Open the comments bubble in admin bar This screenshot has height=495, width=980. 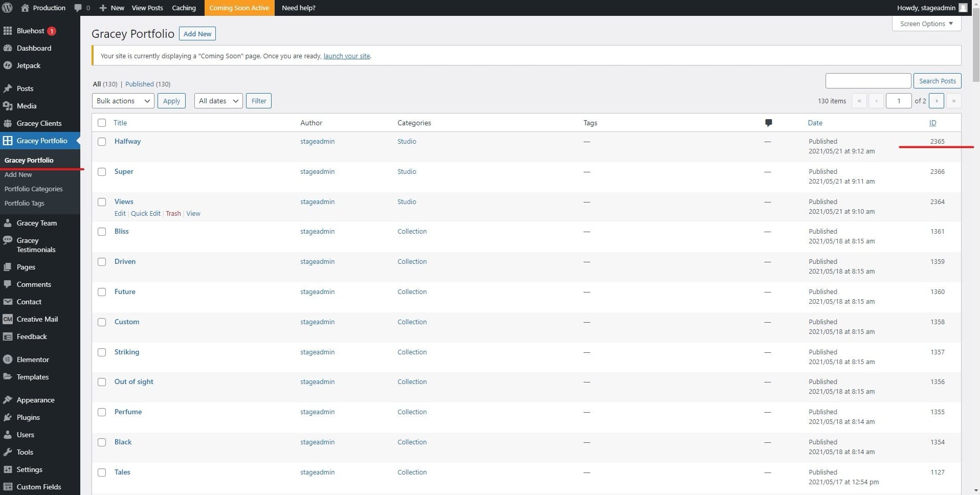[x=78, y=8]
